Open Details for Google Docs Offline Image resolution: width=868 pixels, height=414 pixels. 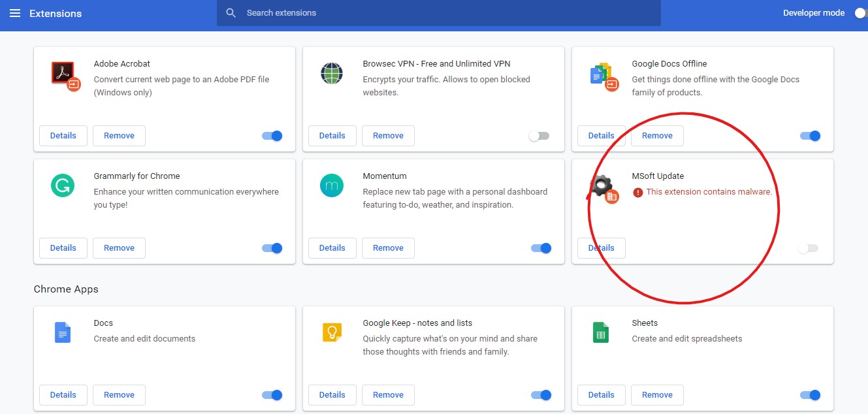click(x=602, y=136)
